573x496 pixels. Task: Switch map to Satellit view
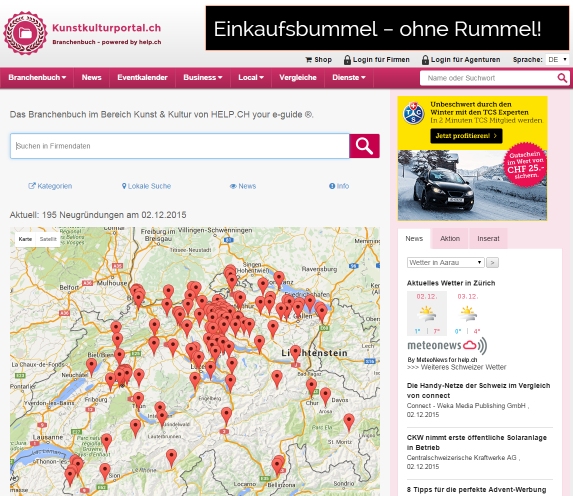pos(48,239)
